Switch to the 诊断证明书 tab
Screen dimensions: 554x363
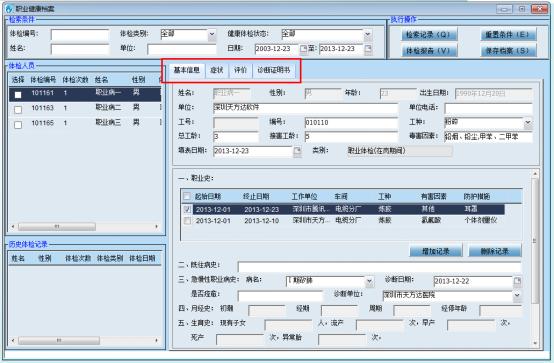pyautogui.click(x=273, y=70)
